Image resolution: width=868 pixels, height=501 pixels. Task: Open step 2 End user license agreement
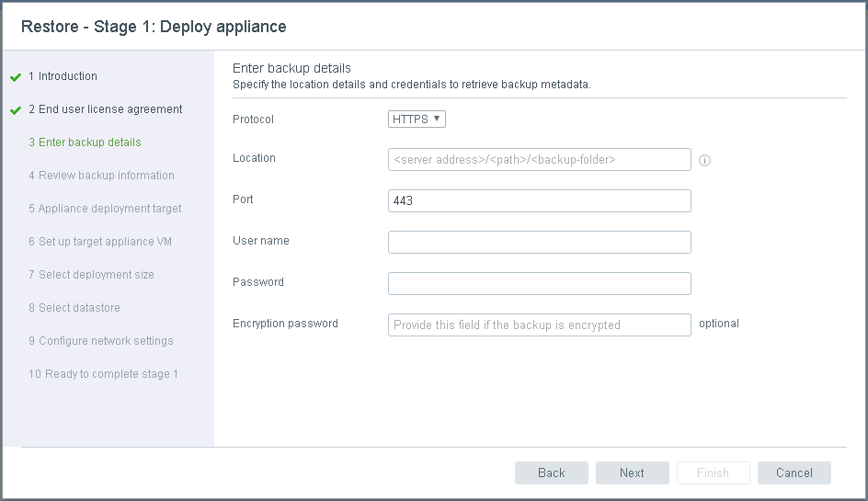105,109
